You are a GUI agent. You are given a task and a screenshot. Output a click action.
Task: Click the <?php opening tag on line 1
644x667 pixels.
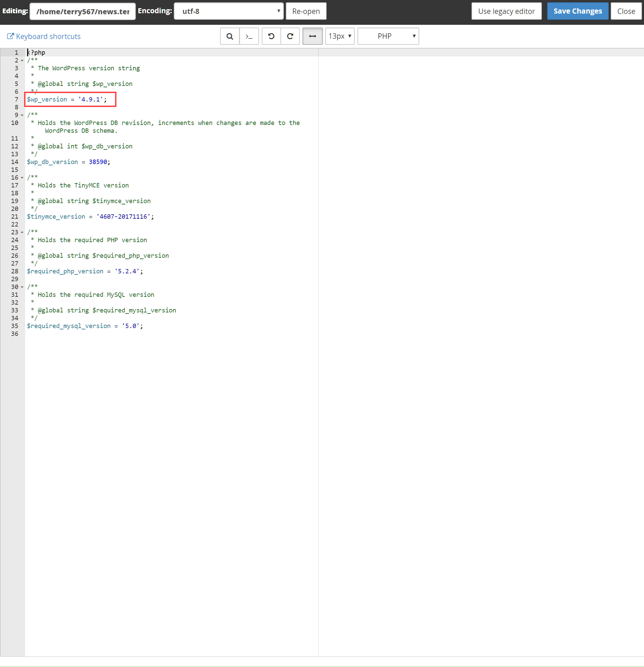tap(36, 52)
